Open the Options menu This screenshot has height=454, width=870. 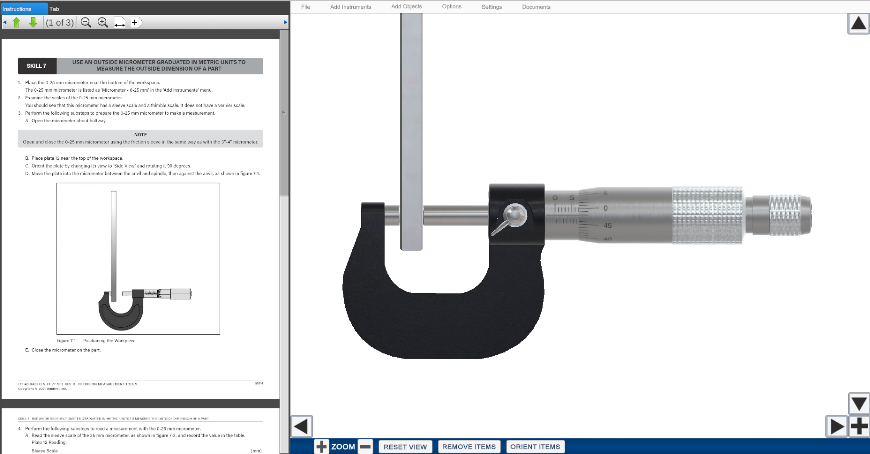(451, 7)
